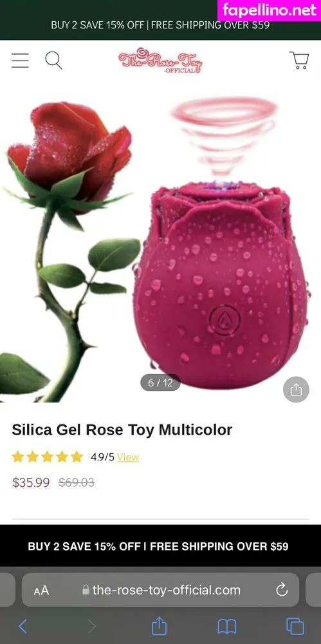Go back with Safari back arrow

click(x=23, y=627)
